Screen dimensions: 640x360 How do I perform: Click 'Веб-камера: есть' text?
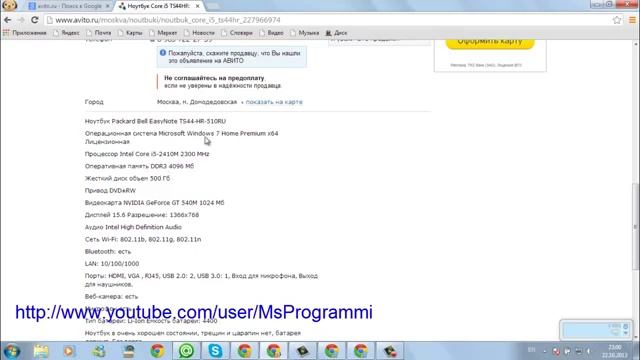pos(111,297)
